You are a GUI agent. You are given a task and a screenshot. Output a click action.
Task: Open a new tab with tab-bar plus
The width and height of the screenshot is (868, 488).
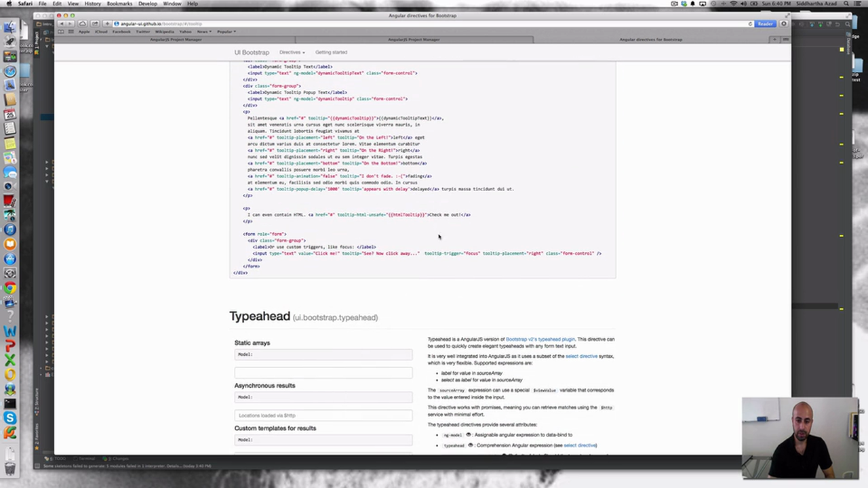click(x=774, y=39)
